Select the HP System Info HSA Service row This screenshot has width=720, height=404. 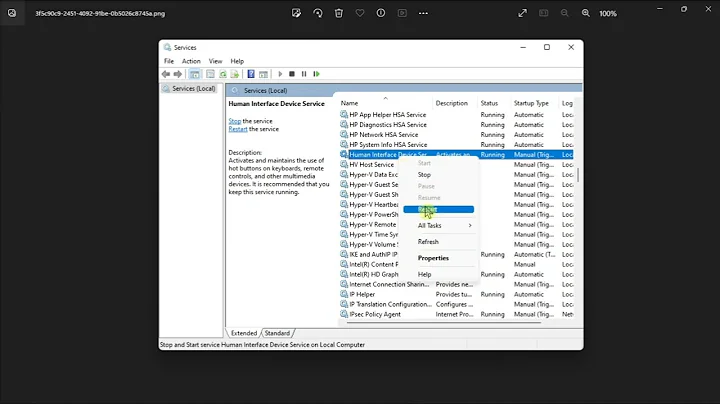456,145
